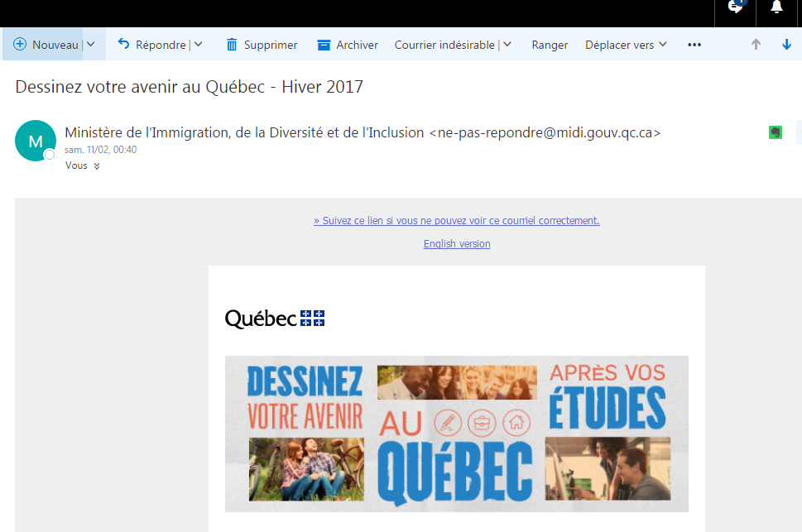Viewport: 802px width, 532px height.
Task: Follow the 'Suivez ce lien' view link
Action: point(456,221)
